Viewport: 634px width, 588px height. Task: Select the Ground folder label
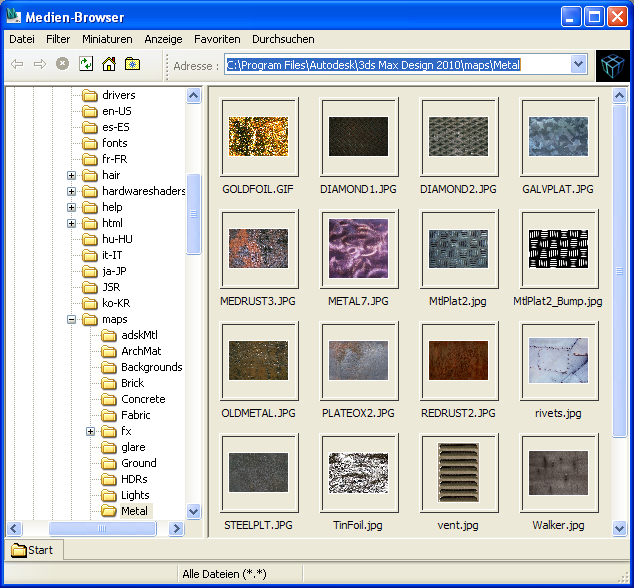pos(139,463)
